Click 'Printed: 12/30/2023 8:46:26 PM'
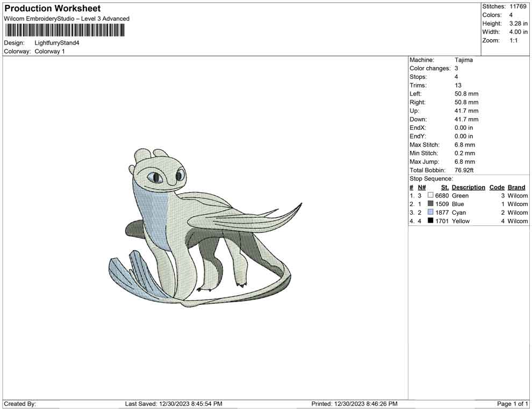This screenshot has height=409, width=532. point(354,404)
